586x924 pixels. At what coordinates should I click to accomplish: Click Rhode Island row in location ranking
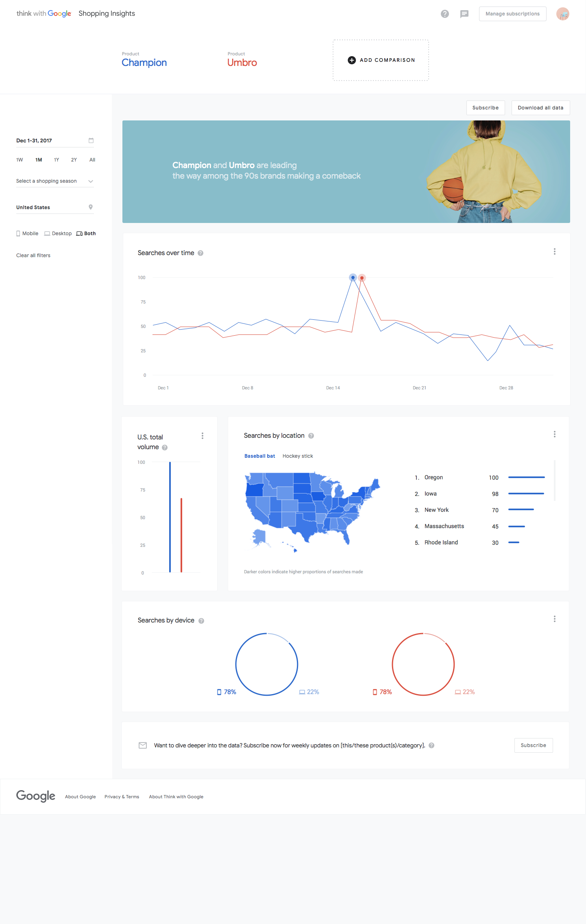pyautogui.click(x=479, y=543)
